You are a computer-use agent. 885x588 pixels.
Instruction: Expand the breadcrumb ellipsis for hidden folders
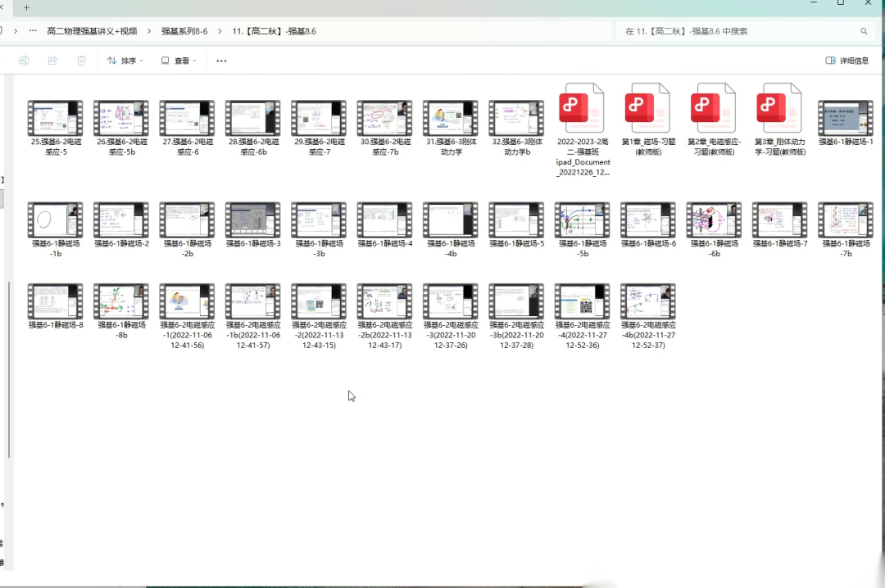[x=33, y=31]
